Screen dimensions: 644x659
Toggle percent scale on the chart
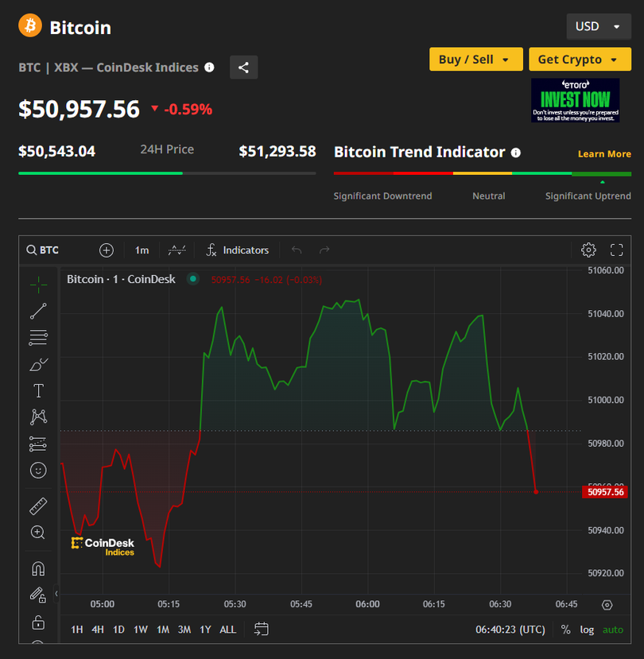click(565, 629)
